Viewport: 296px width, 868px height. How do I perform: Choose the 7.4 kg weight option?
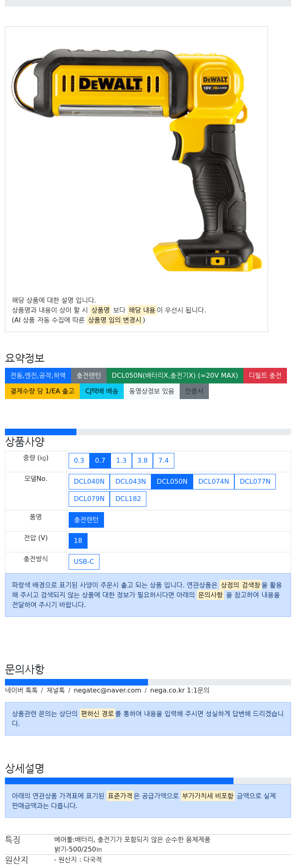164,461
